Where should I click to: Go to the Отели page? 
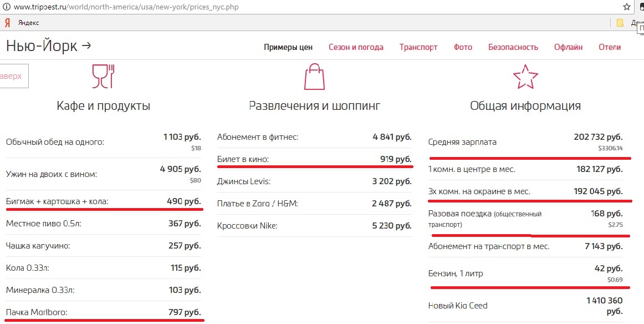click(610, 47)
